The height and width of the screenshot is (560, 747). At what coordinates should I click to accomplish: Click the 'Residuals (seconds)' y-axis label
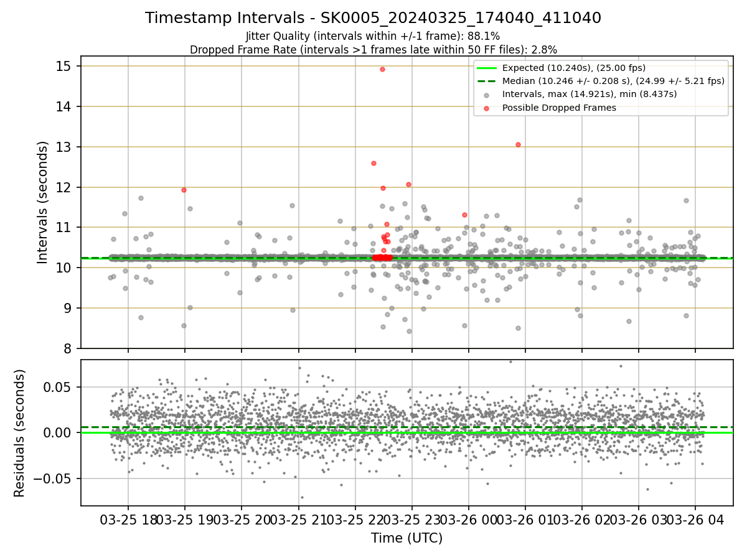point(20,433)
